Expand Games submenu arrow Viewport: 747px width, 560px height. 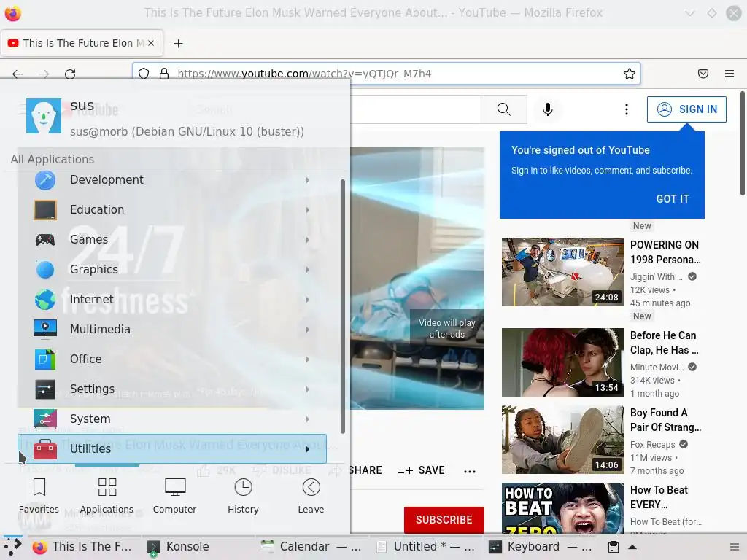pos(308,240)
